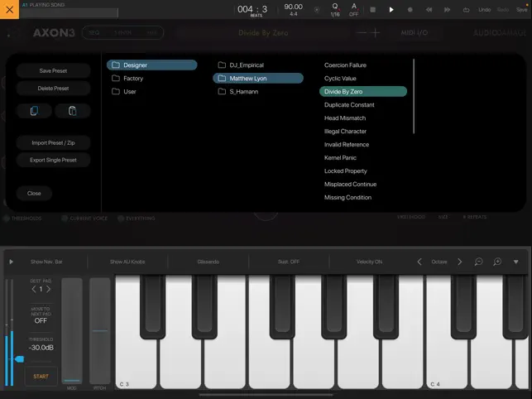Start playback with the play button

391,9
